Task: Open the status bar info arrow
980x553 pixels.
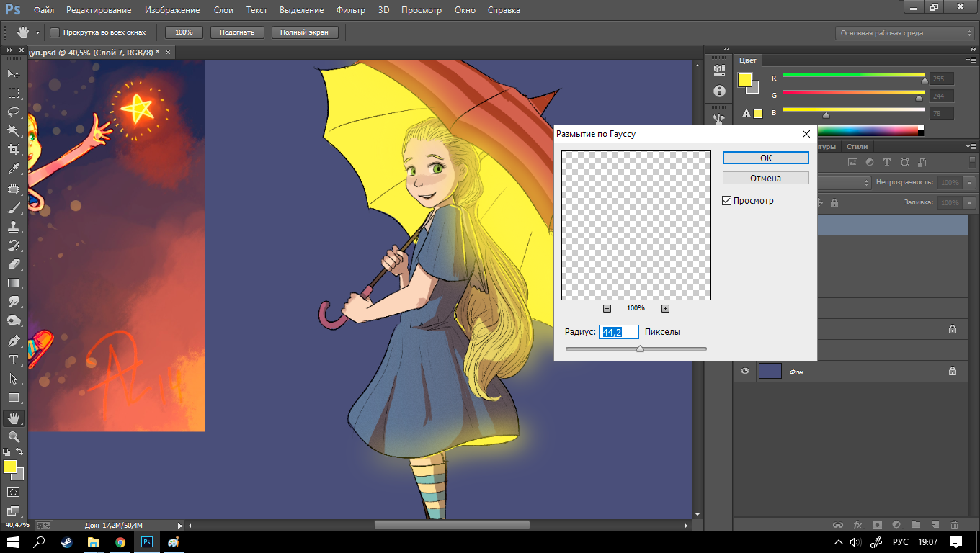Action: [x=180, y=526]
